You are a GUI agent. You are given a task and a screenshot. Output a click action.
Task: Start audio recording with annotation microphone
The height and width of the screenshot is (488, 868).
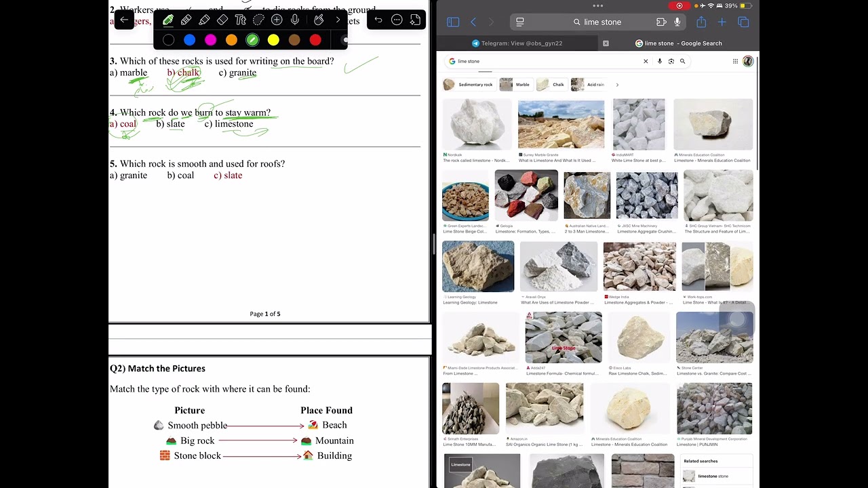coord(295,20)
